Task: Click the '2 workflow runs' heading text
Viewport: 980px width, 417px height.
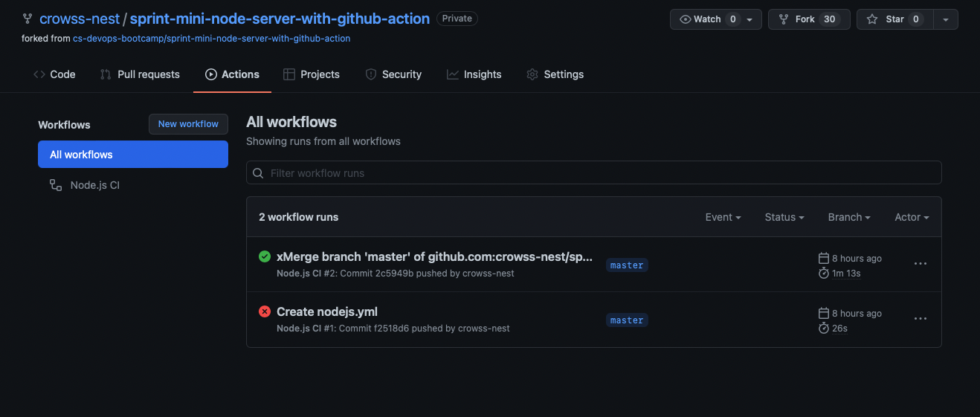Action: (x=298, y=217)
